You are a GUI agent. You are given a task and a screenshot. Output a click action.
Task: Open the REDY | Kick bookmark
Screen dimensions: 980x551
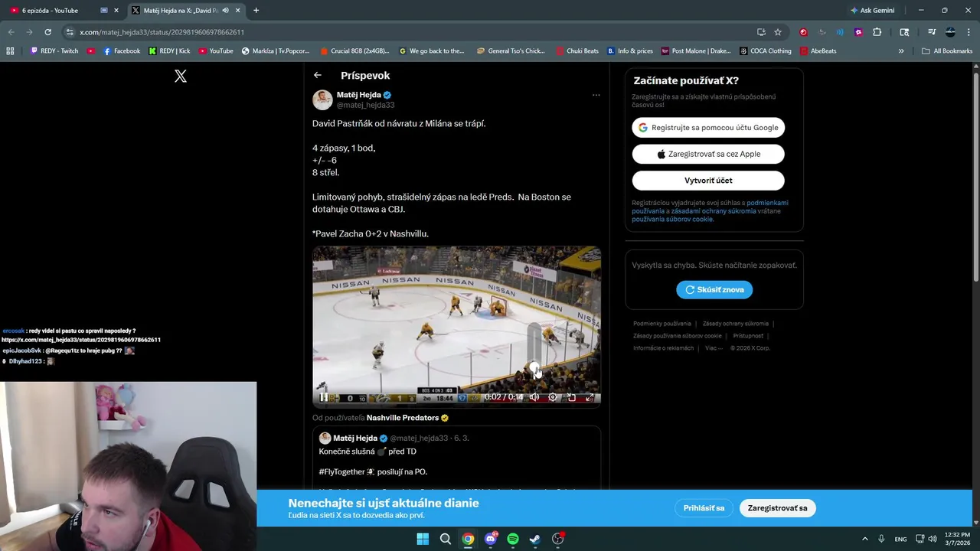point(169,51)
